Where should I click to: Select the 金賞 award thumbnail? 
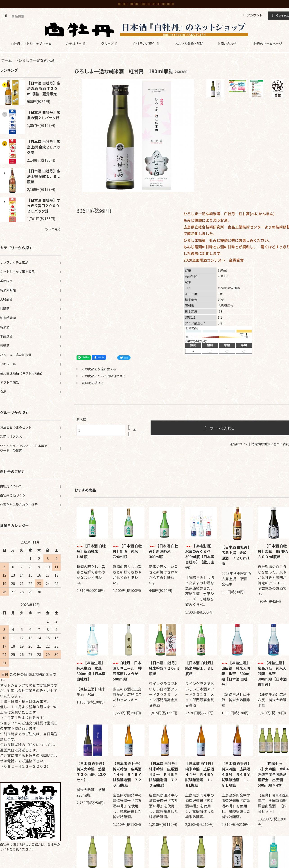pyautogui.click(x=278, y=89)
